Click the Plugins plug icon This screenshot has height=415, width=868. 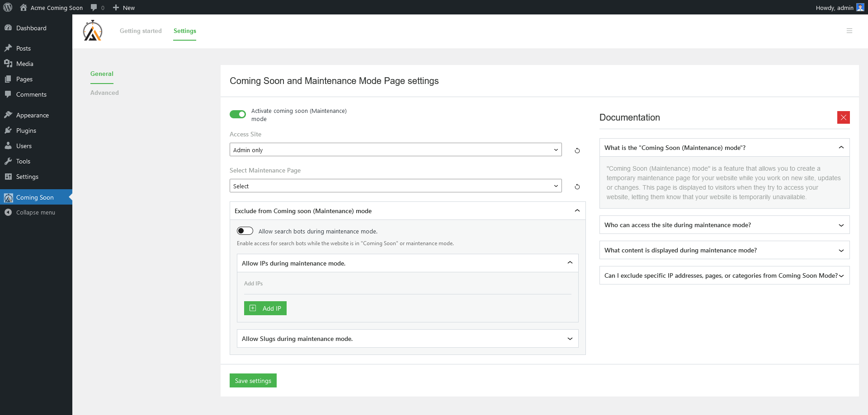pyautogui.click(x=8, y=130)
